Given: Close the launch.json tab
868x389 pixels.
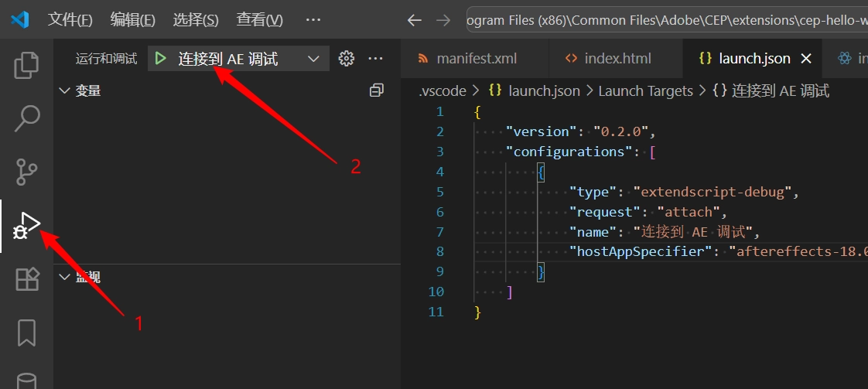Looking at the screenshot, I should point(805,59).
